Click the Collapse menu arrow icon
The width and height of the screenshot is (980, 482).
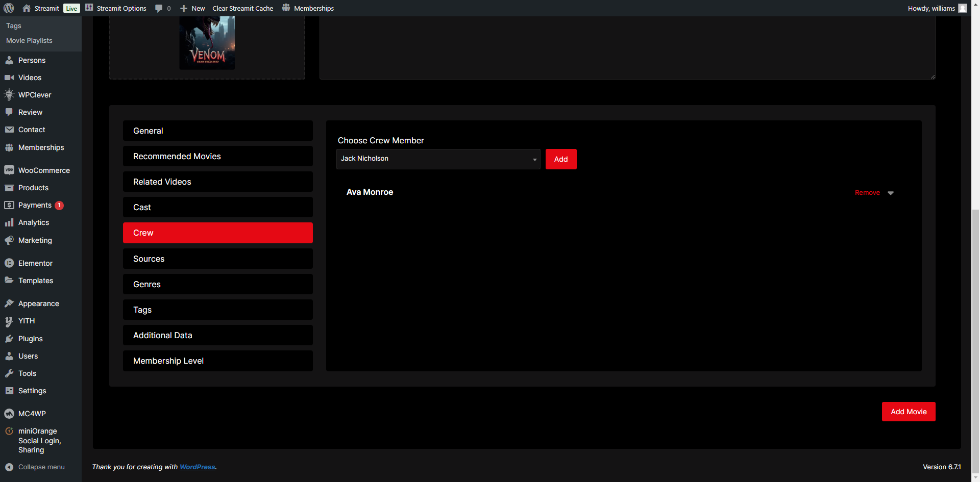pos(9,467)
